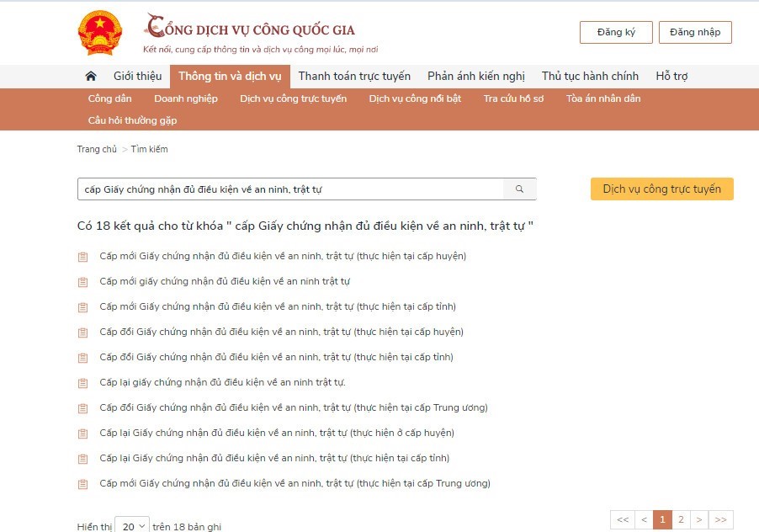Click the national emblem logo
Image resolution: width=759 pixels, height=532 pixels.
100,33
